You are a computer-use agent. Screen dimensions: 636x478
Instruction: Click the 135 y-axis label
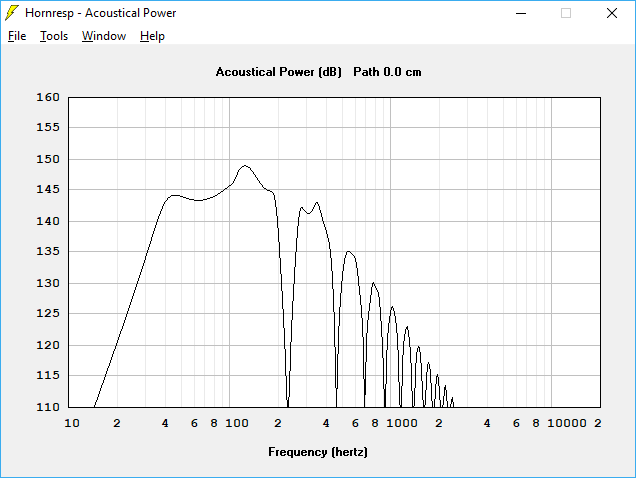[x=48, y=251]
